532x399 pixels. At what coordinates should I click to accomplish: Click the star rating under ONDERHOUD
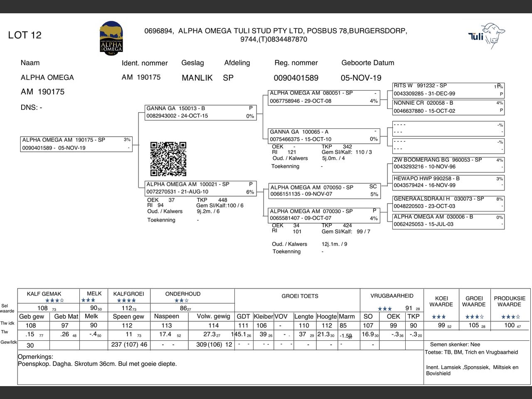point(182,300)
